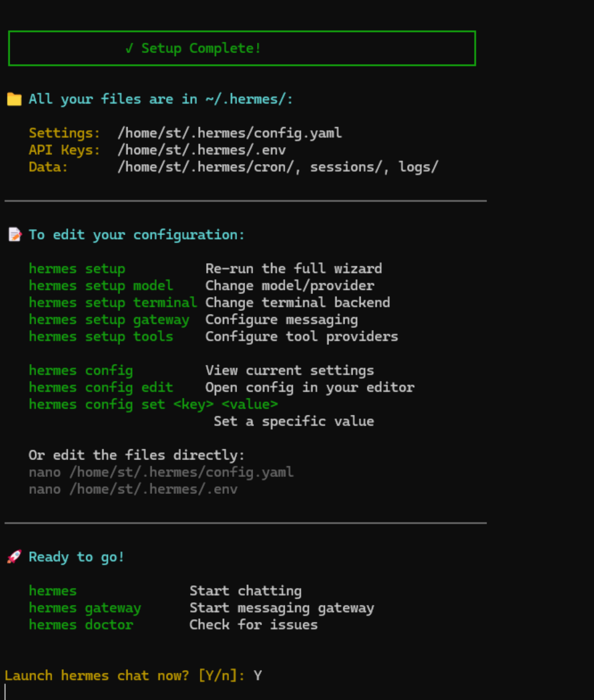The image size is (594, 700).
Task: Click the rocket Ready to go icon
Action: pos(14,557)
